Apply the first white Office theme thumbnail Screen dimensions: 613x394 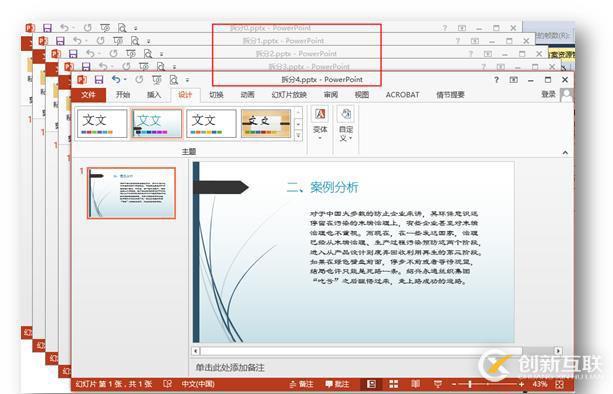[x=102, y=123]
